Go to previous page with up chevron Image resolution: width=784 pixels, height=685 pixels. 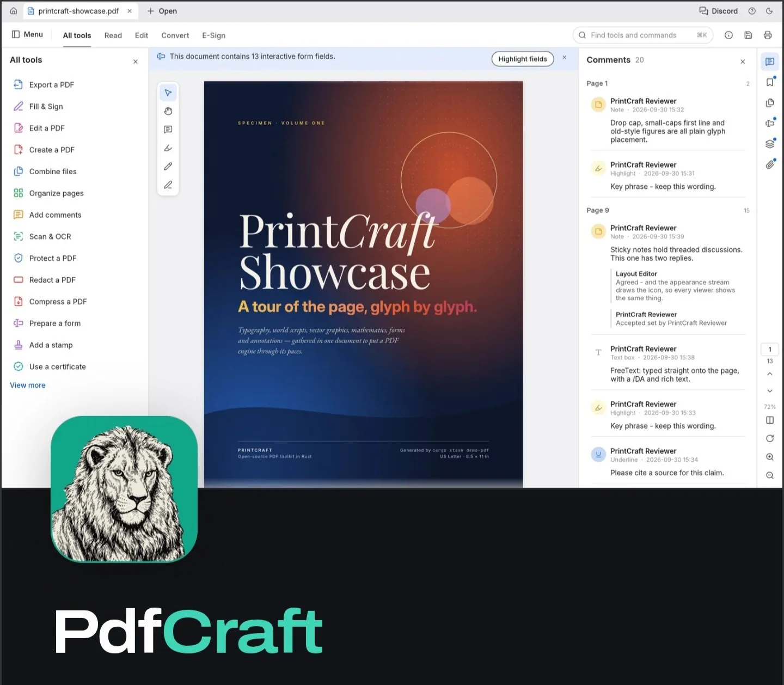pyautogui.click(x=770, y=374)
